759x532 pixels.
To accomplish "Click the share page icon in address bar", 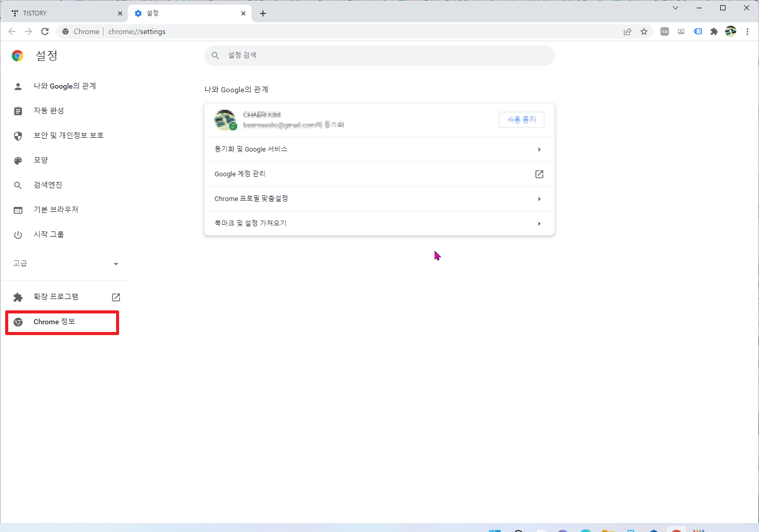I will [x=628, y=32].
